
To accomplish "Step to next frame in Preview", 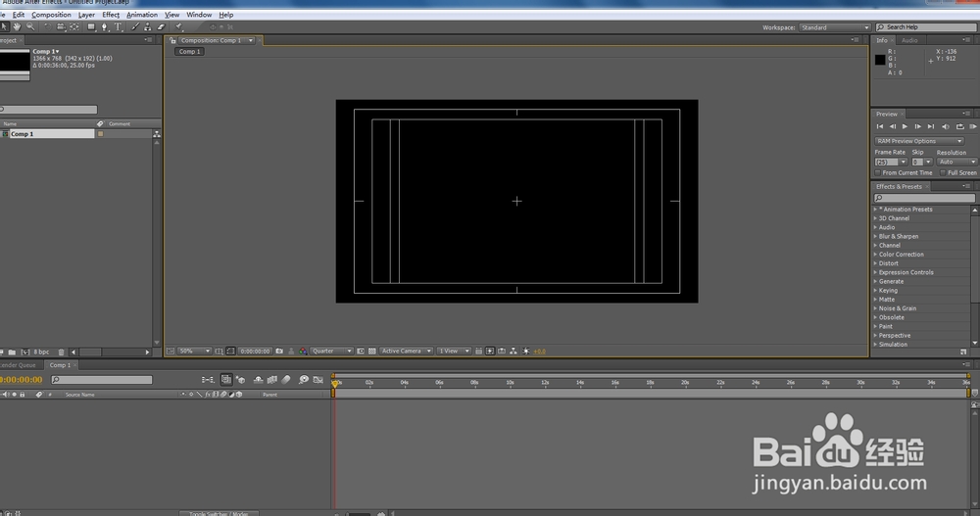I will point(917,127).
